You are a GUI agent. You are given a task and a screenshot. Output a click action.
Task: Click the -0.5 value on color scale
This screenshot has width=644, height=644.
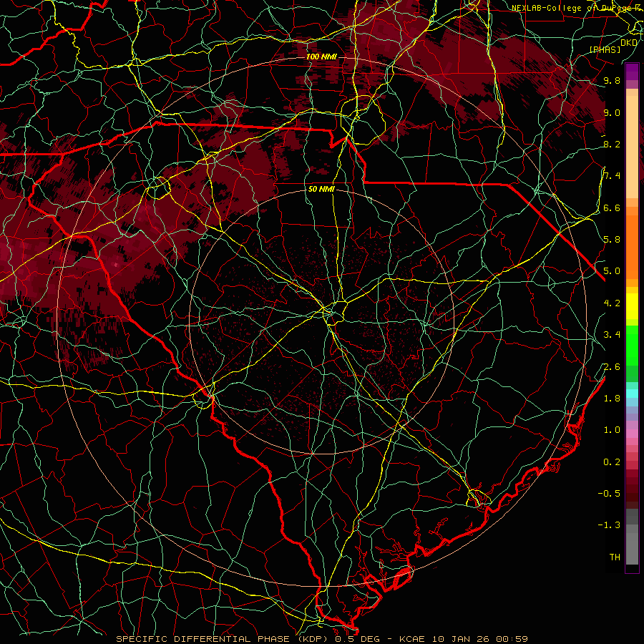pos(609,493)
